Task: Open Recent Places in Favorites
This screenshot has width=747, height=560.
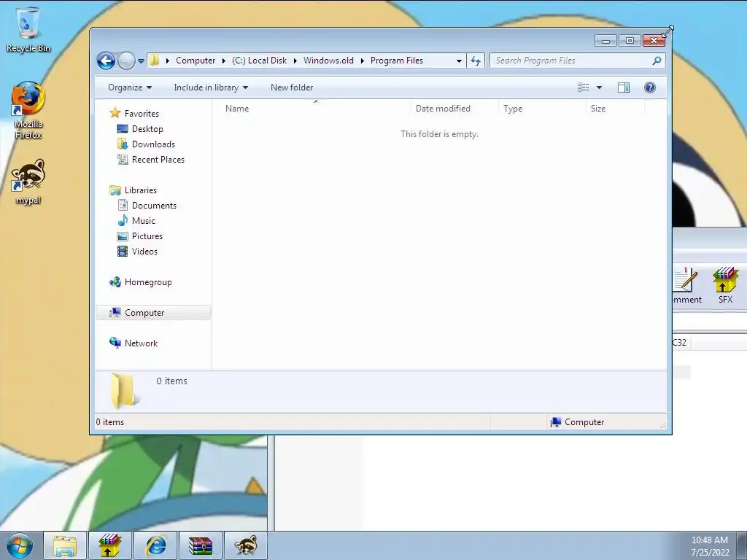Action: (158, 160)
